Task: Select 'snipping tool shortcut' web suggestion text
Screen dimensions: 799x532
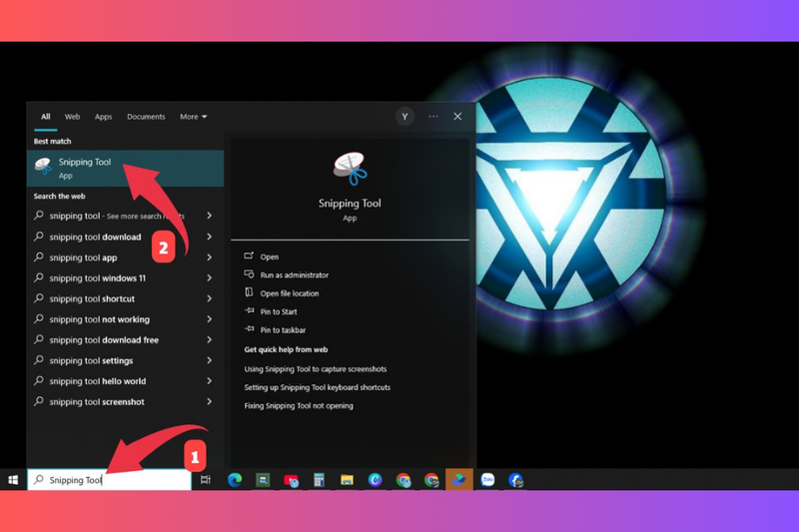Action: pyautogui.click(x=92, y=298)
